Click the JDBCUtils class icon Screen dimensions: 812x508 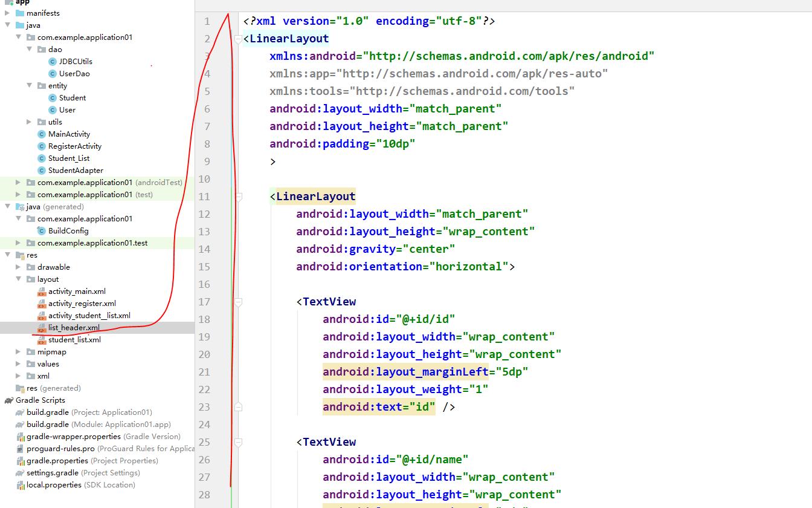click(53, 61)
